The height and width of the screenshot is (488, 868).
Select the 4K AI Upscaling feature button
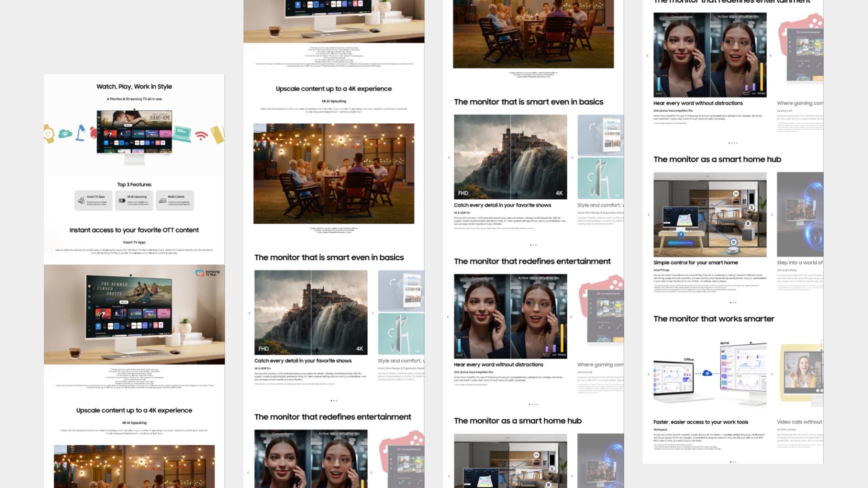(x=134, y=200)
